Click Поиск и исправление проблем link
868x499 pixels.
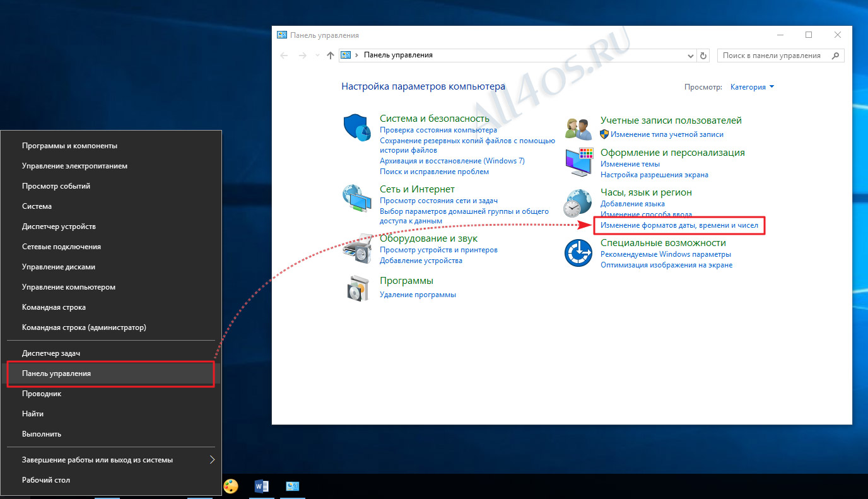pos(434,172)
